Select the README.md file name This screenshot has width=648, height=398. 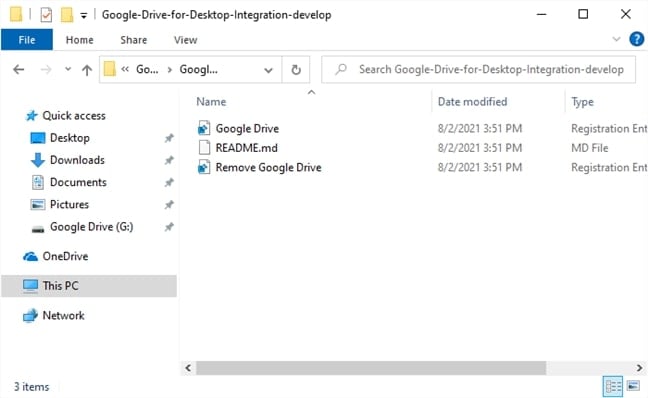246,148
